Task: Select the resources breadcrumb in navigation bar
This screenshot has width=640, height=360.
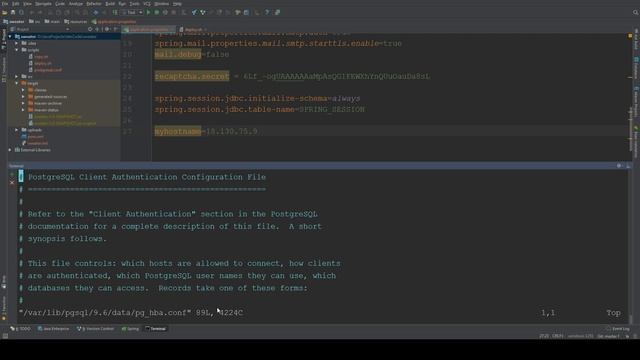Action: 76,22
